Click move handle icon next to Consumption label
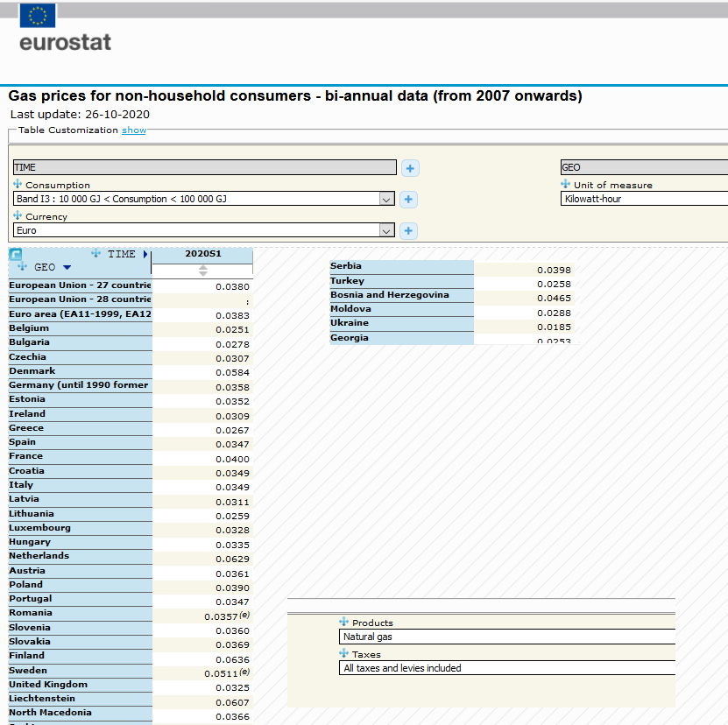This screenshot has width=728, height=725. [x=18, y=184]
